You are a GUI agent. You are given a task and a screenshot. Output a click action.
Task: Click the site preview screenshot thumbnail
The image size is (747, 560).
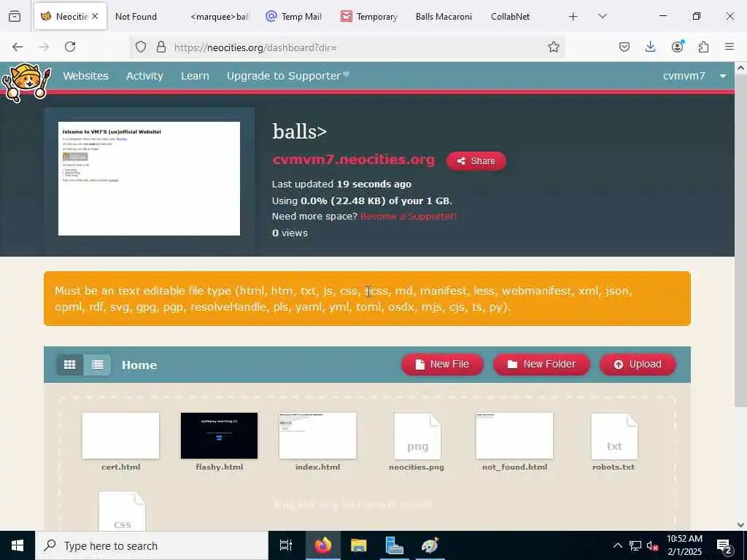[x=149, y=179]
